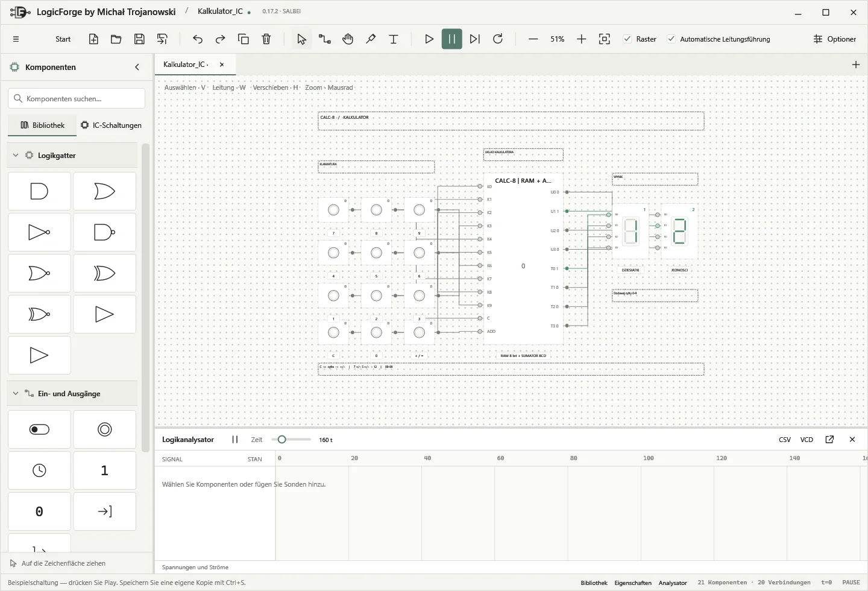Image resolution: width=868 pixels, height=591 pixels.
Task: Switch to the Bibliothek tab
Action: coord(42,125)
